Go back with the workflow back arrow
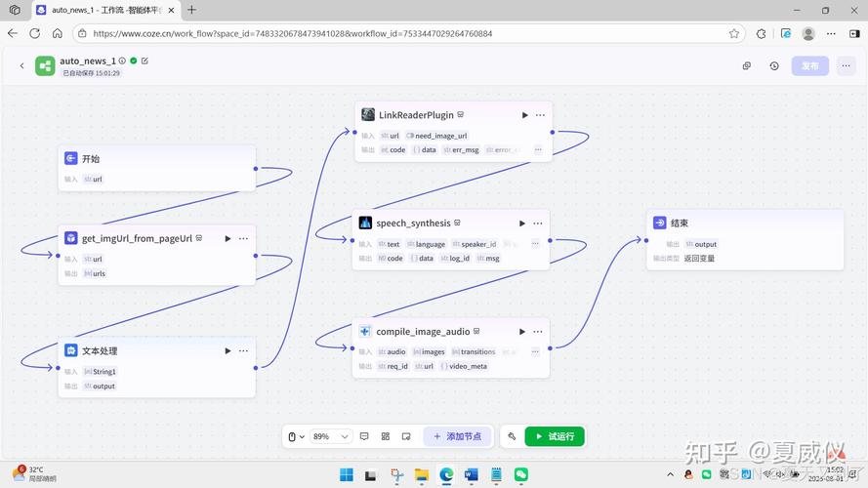Viewport: 868px width, 488px height. pyautogui.click(x=21, y=65)
